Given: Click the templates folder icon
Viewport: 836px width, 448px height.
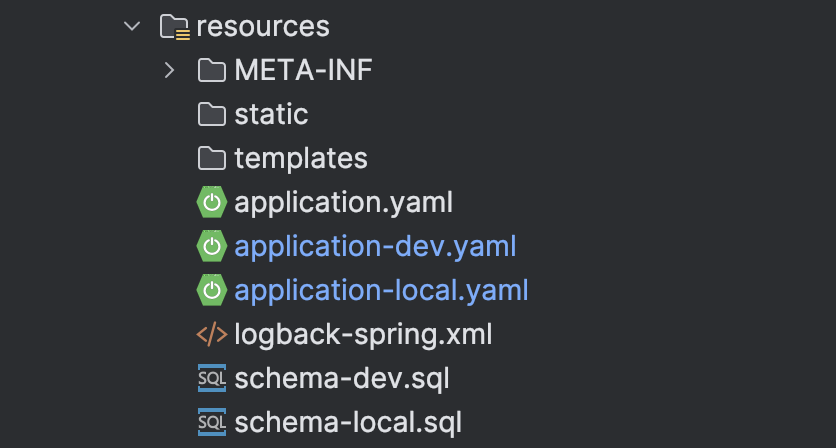Looking at the screenshot, I should click(x=211, y=158).
